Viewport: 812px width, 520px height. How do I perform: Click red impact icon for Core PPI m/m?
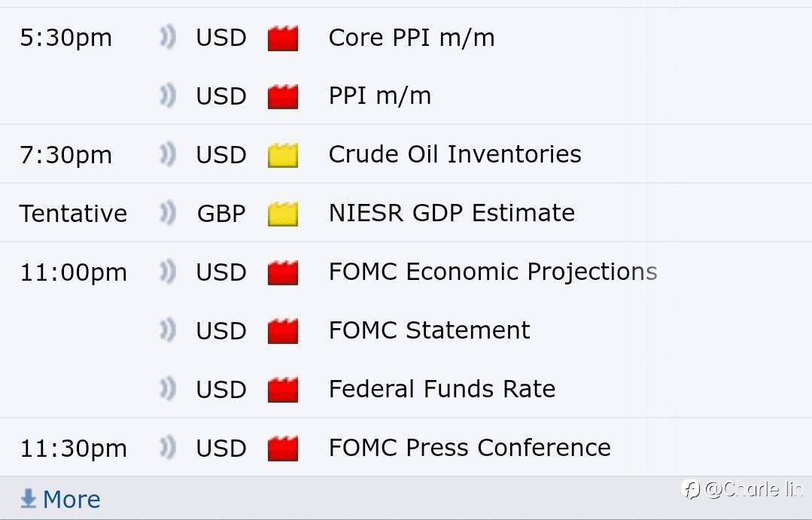click(x=283, y=38)
